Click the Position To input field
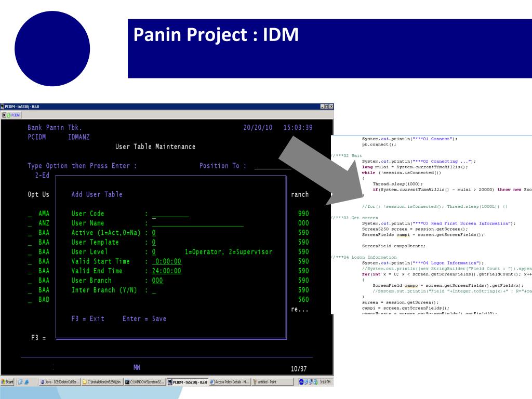This screenshot has width=532, height=399. point(273,166)
